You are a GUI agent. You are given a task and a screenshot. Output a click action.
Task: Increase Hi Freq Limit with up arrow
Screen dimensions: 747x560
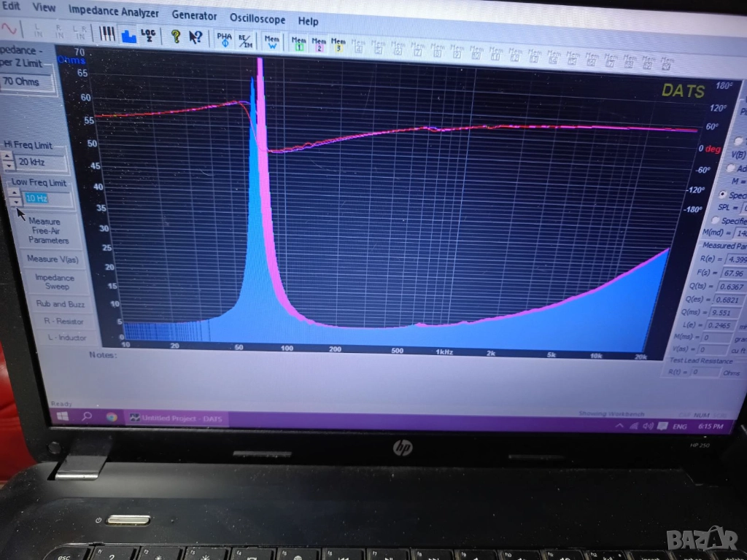[x=7, y=156]
